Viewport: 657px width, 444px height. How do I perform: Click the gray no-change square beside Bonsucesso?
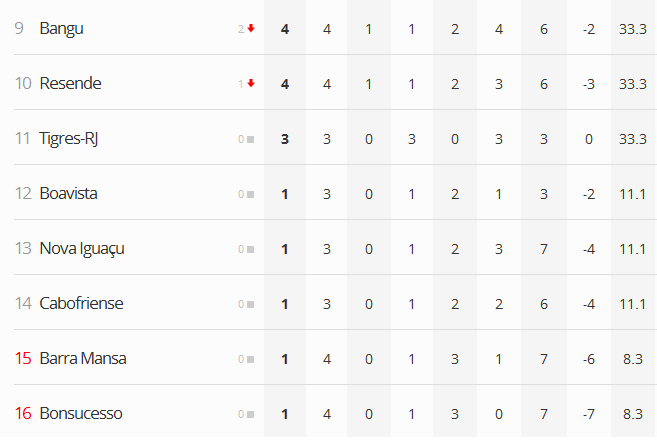pos(250,414)
